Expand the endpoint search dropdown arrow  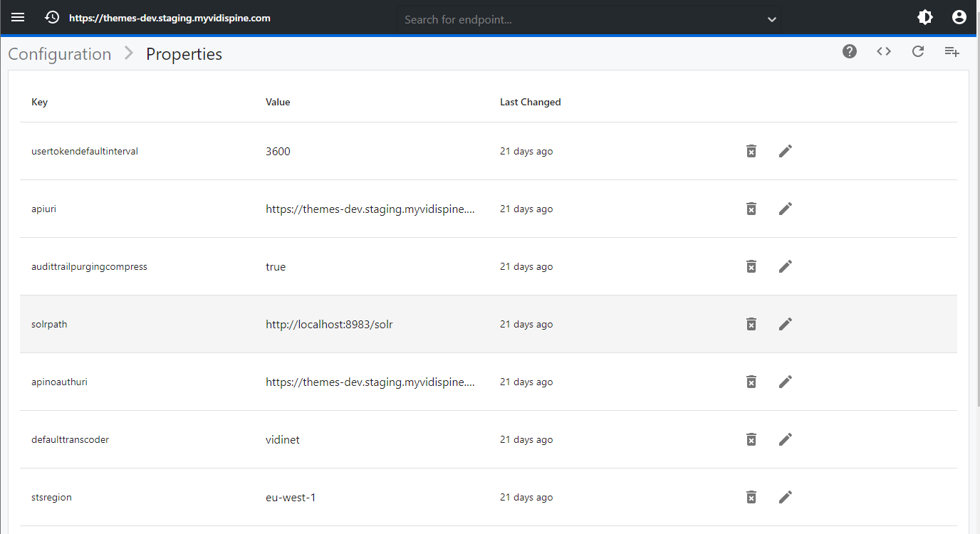click(771, 20)
